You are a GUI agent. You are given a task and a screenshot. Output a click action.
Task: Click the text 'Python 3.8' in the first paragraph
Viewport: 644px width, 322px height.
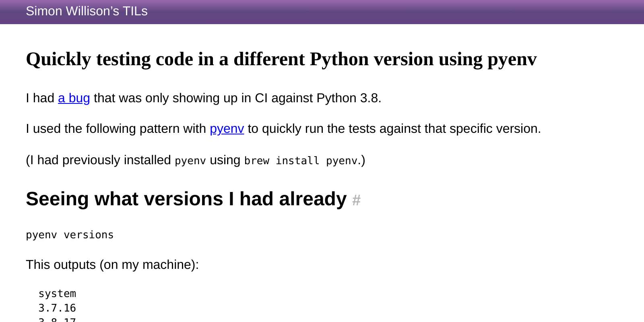[347, 98]
